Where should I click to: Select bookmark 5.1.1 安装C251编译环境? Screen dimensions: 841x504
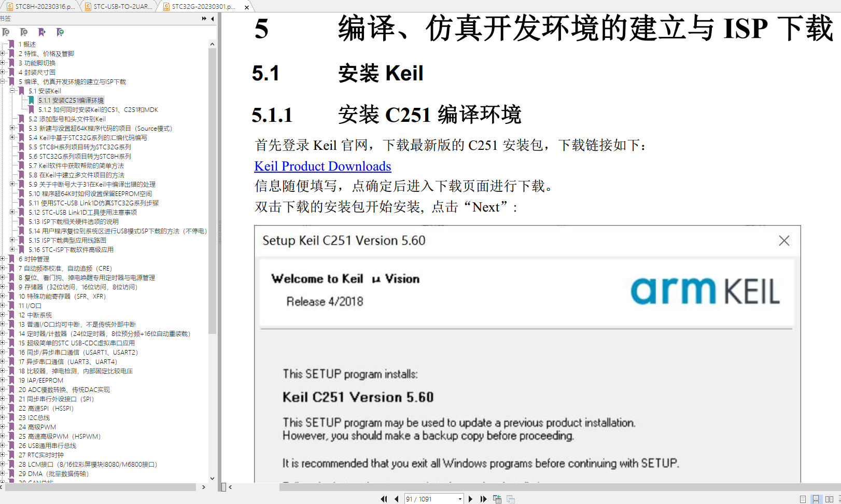[x=71, y=100]
